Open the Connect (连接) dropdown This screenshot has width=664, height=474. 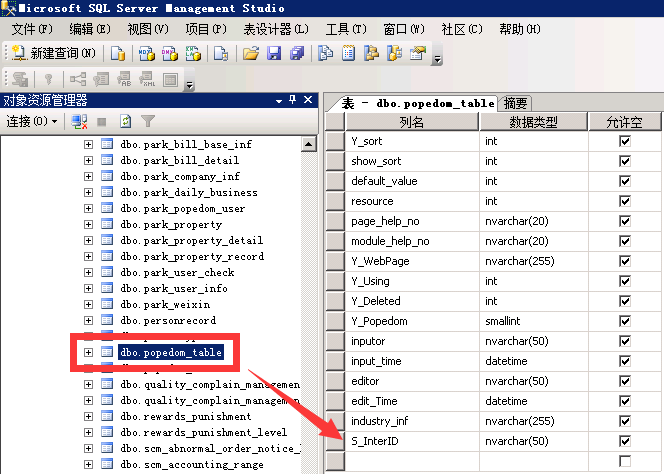coord(30,121)
